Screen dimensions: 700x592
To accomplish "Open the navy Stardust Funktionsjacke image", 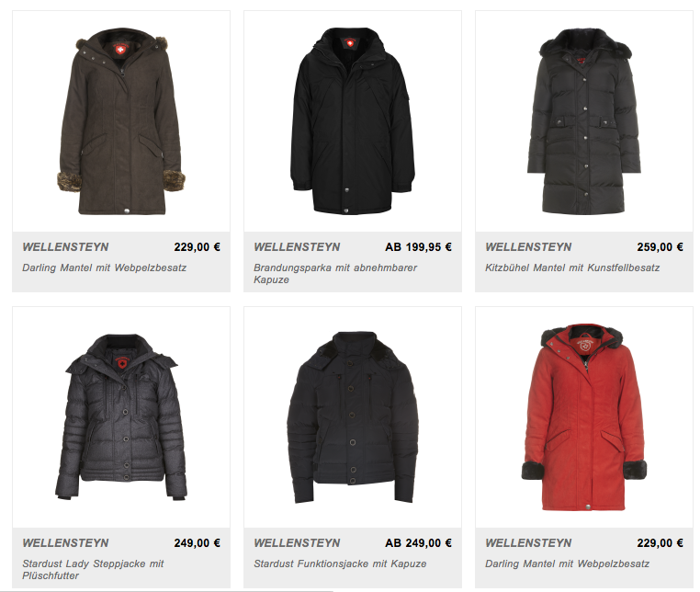I will [x=353, y=416].
